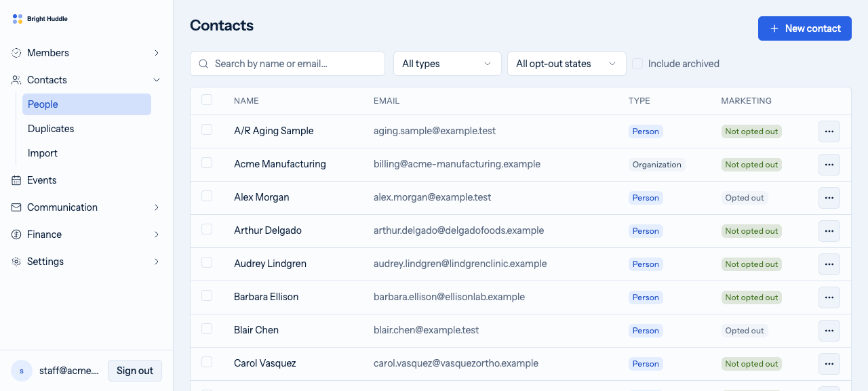Open actions menu for Alex Morgan
The image size is (868, 391).
[829, 198]
